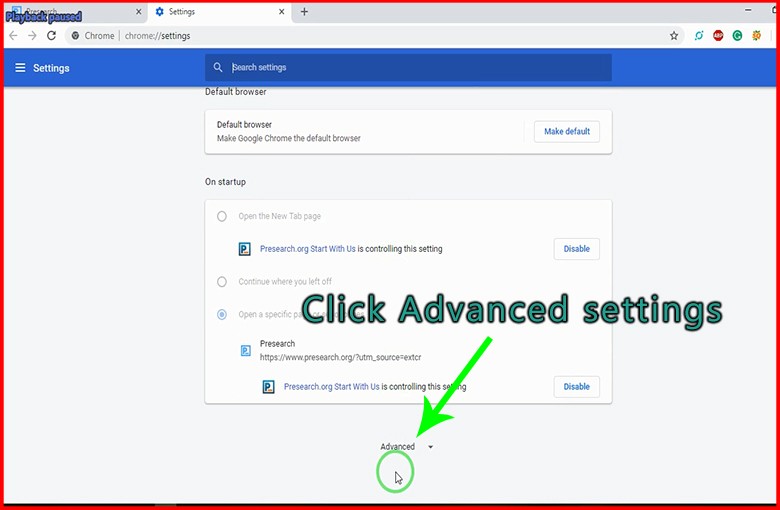Open a new tab with plus button
The height and width of the screenshot is (510, 780).
coord(304,11)
